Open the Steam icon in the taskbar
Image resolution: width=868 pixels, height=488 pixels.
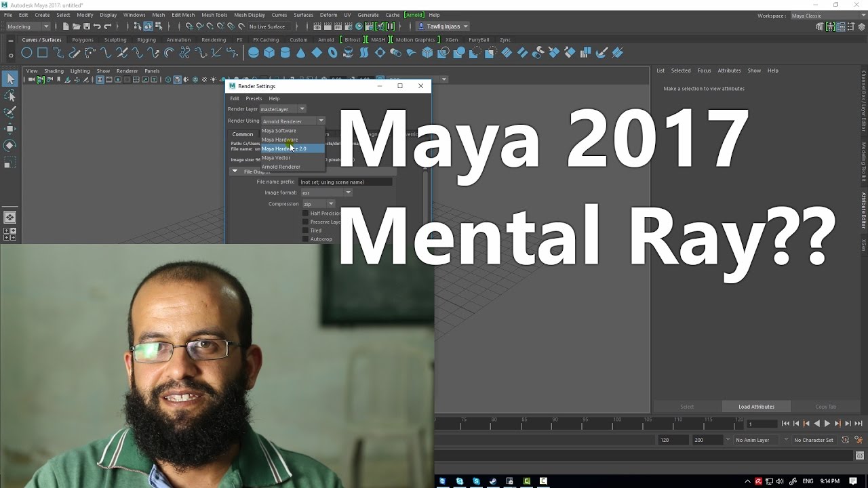coord(493,481)
